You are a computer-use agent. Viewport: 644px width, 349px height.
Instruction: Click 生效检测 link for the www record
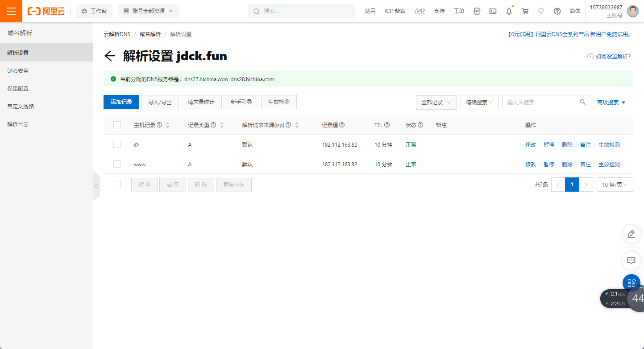pos(609,164)
